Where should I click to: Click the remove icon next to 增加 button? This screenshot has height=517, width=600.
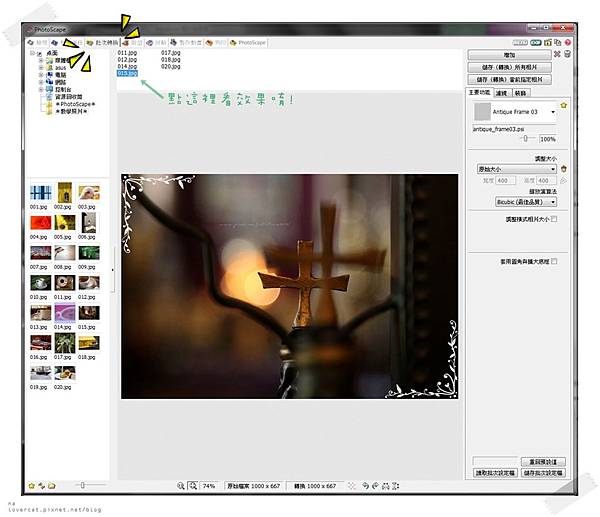click(x=557, y=54)
